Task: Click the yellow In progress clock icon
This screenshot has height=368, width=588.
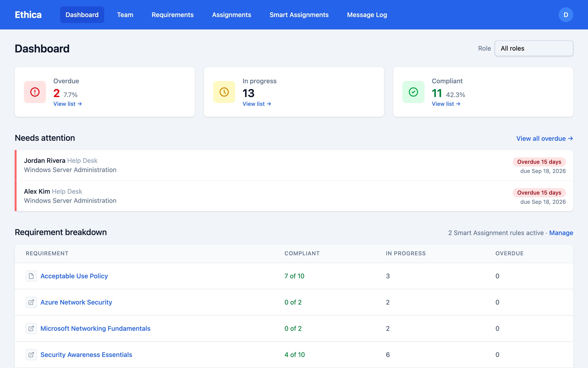Action: (x=224, y=92)
